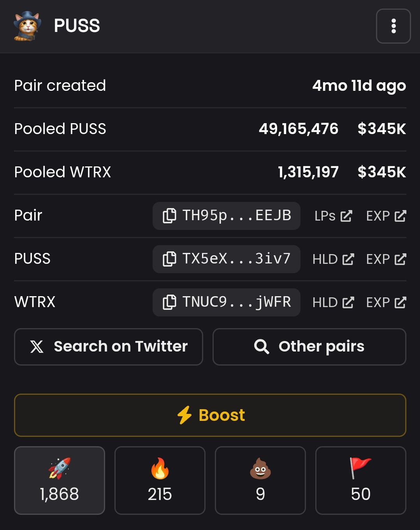The width and height of the screenshot is (420, 530).
Task: Click the X logo icon in Twitter button
Action: [x=37, y=346]
